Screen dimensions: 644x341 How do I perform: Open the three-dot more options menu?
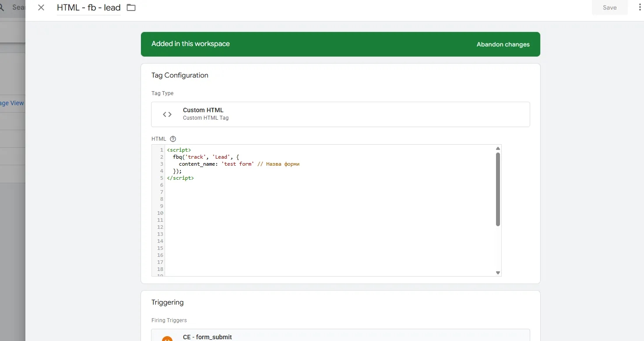pos(640,7)
